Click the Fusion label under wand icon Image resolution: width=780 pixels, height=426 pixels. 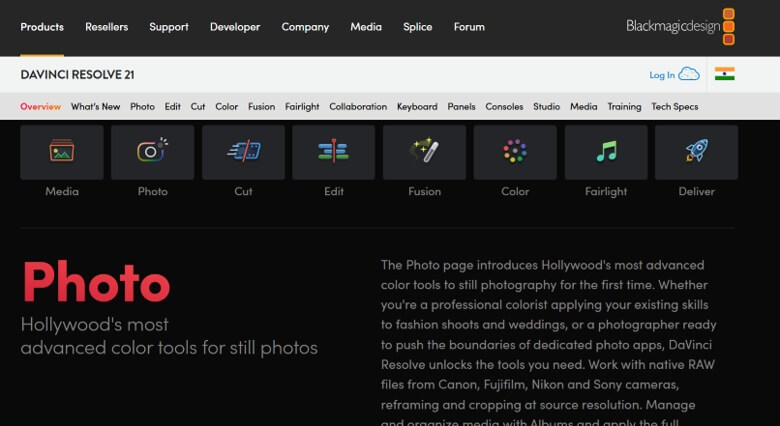424,191
